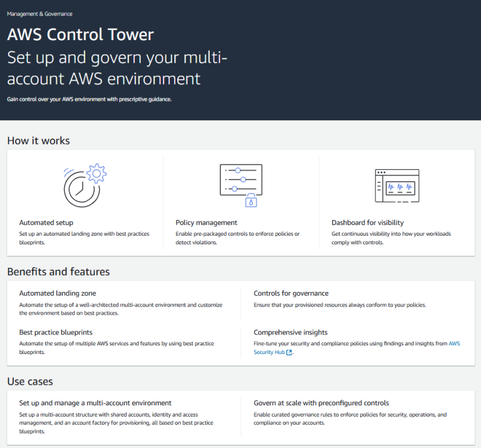Click 'Enable curated governance rules' description
Viewport: 481px width, 448px height.
(x=350, y=419)
